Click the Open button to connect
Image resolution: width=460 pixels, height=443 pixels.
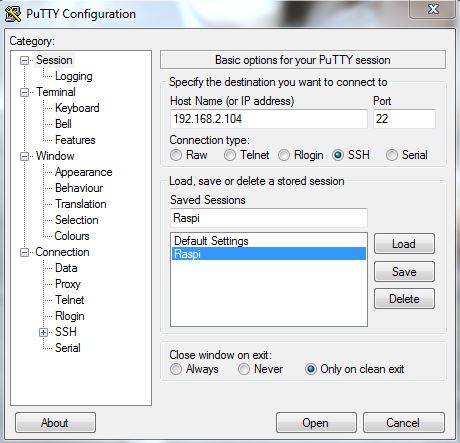click(316, 423)
